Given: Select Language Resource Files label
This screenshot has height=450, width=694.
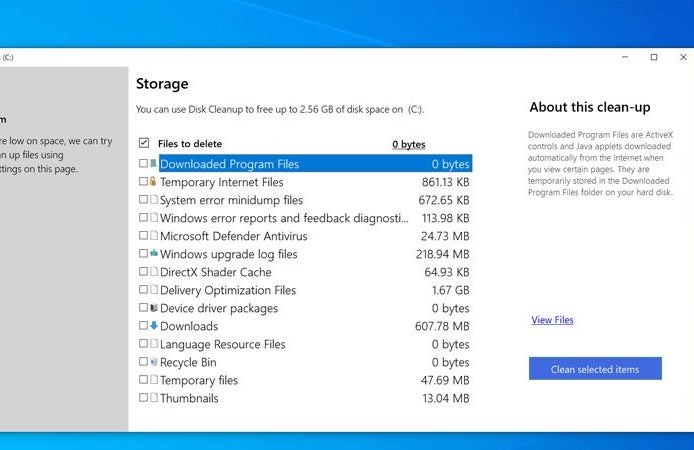Looking at the screenshot, I should (x=222, y=344).
